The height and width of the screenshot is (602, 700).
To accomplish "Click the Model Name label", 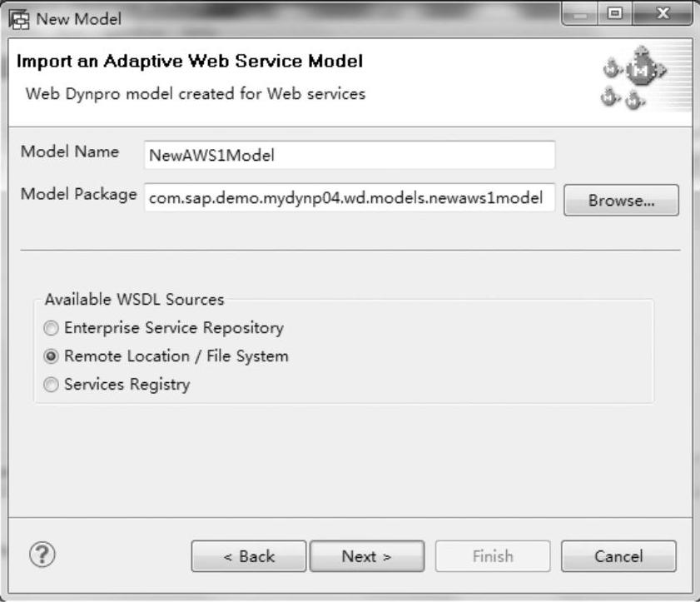I will click(70, 152).
